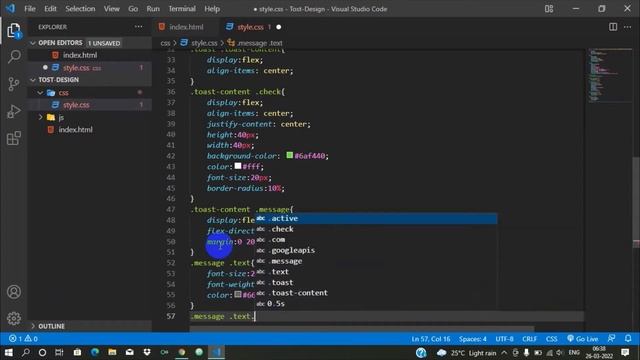The image size is (640, 360).
Task: Collapse the css folder
Action: pyautogui.click(x=40, y=93)
